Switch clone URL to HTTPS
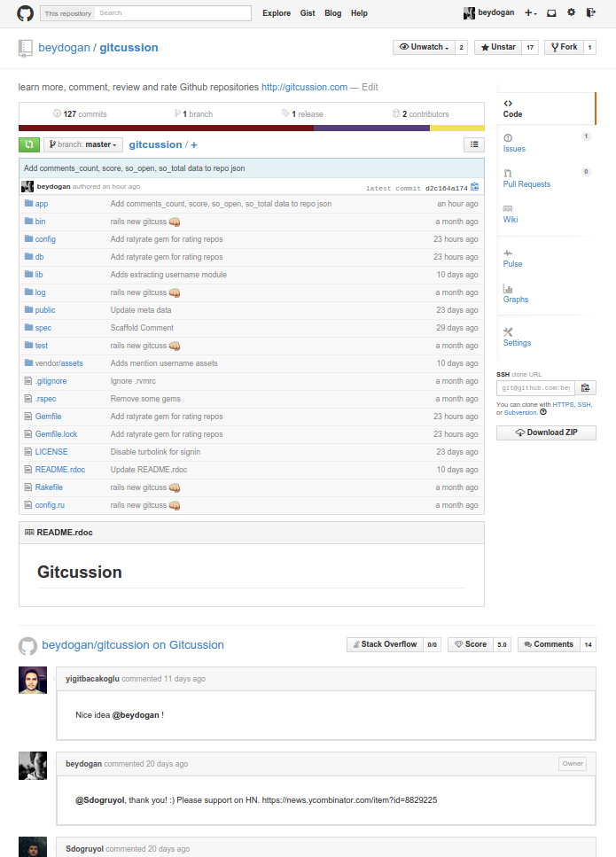This screenshot has width=616, height=857. [x=563, y=404]
